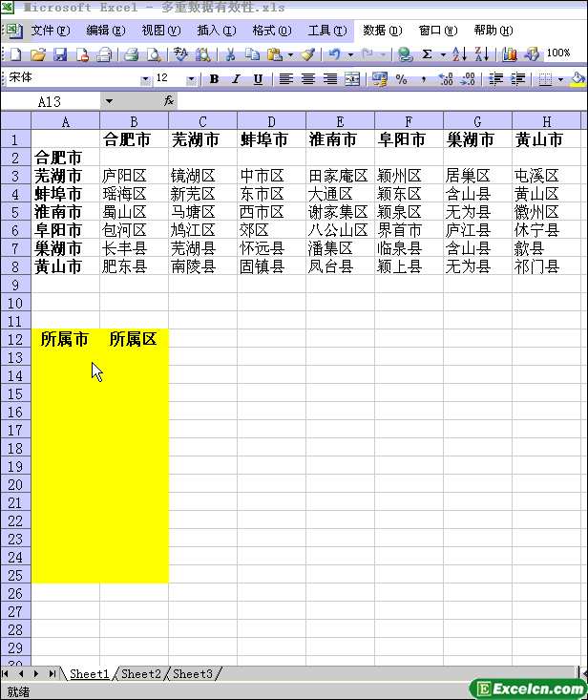
Task: Click the AutoSum sigma icon
Action: pos(427,54)
